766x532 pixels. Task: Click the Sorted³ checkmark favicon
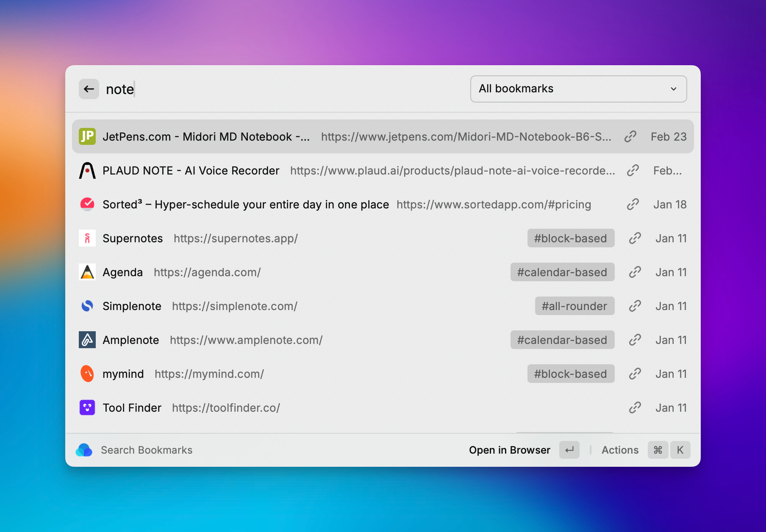click(x=87, y=204)
